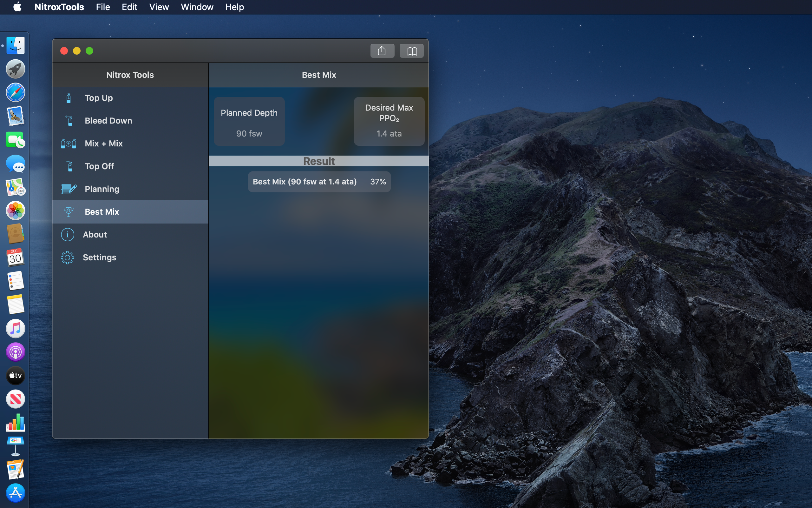Open Launchpad from the Dock

point(16,69)
